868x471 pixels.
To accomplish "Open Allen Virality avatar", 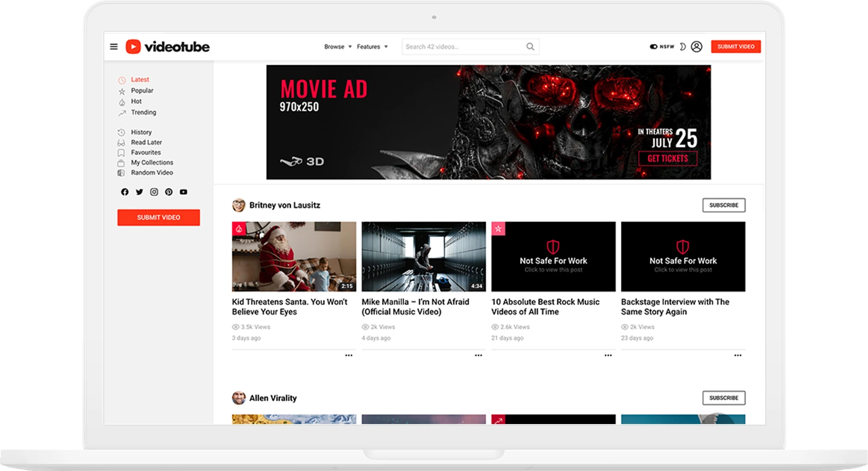I will (x=239, y=398).
